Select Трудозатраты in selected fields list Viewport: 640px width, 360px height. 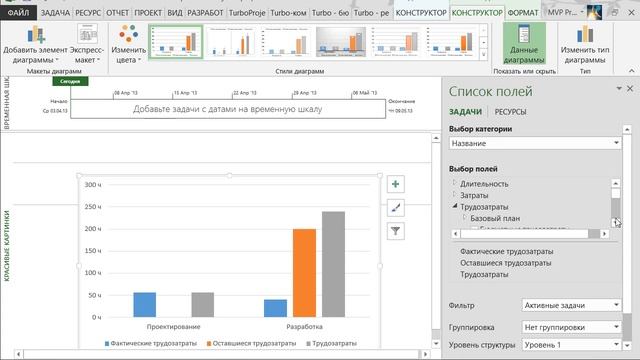[484, 274]
